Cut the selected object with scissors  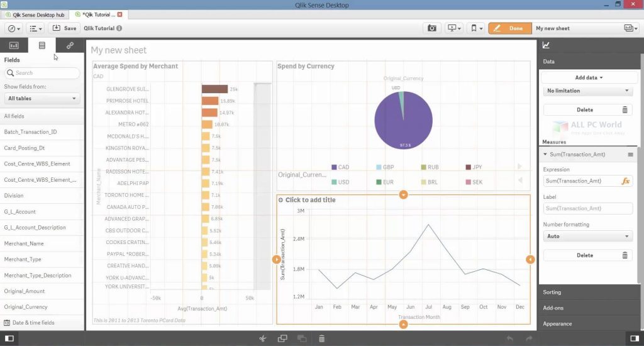263,338
